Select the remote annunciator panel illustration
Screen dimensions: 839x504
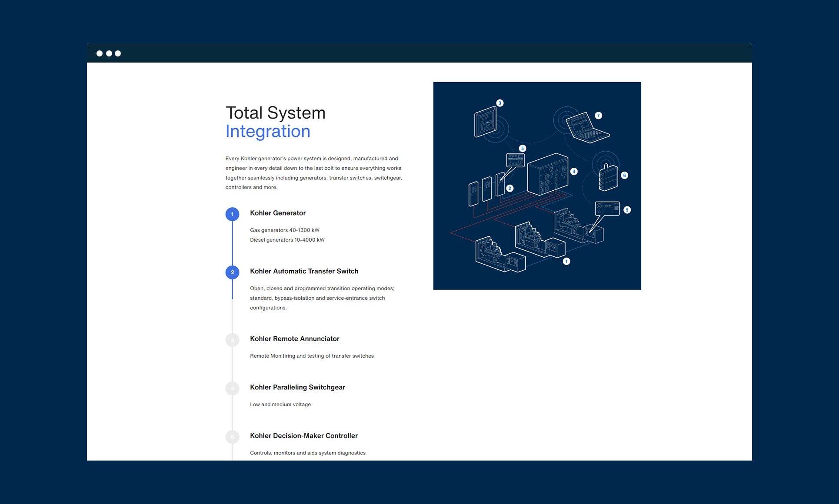pyautogui.click(x=486, y=122)
